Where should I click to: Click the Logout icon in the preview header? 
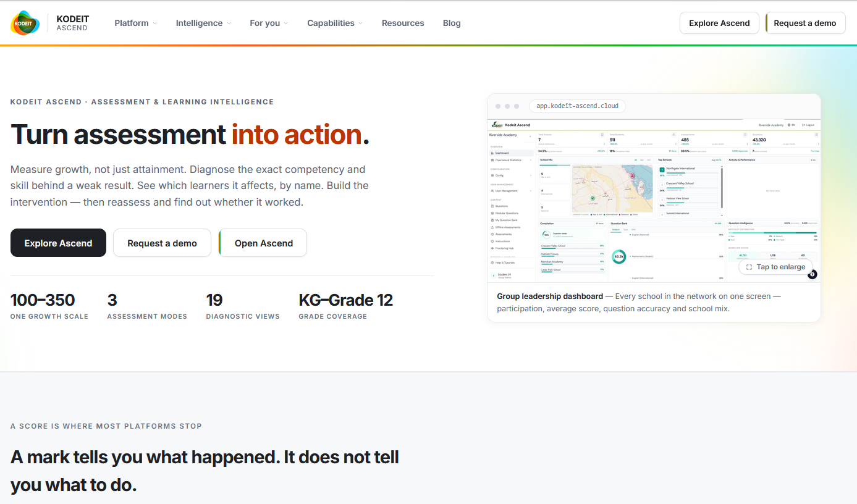point(808,125)
